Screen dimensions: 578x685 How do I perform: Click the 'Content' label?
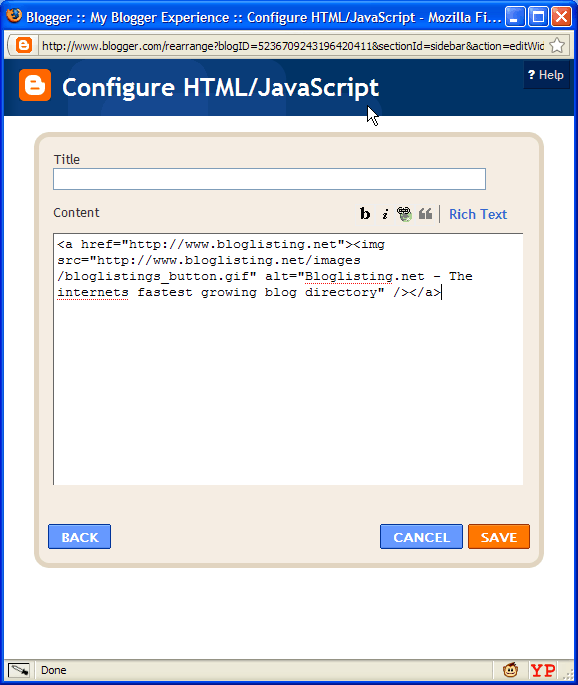coord(76,213)
